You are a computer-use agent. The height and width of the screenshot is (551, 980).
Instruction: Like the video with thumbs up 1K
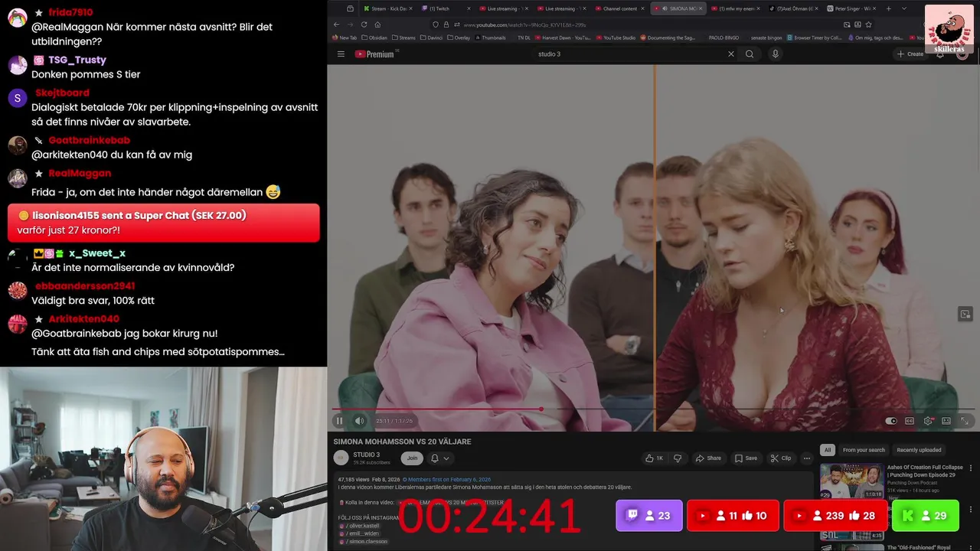[x=655, y=458]
